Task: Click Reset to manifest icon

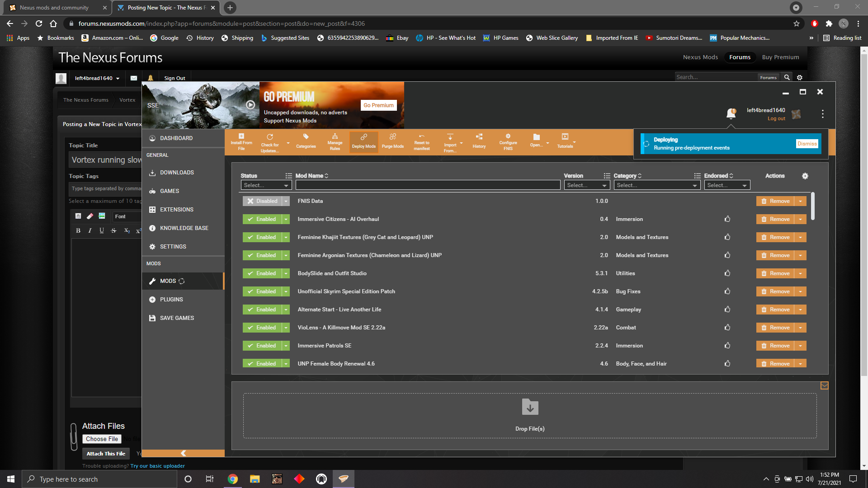Action: tap(422, 142)
